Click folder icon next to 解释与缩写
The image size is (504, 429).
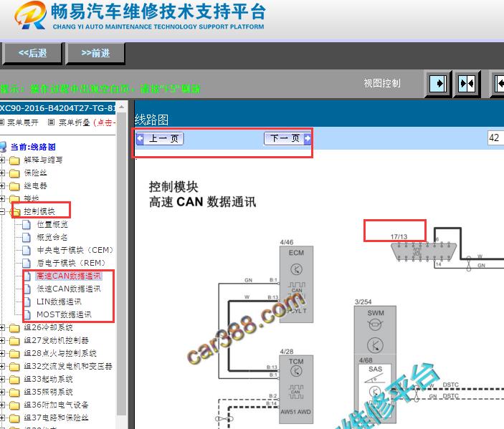14,160
